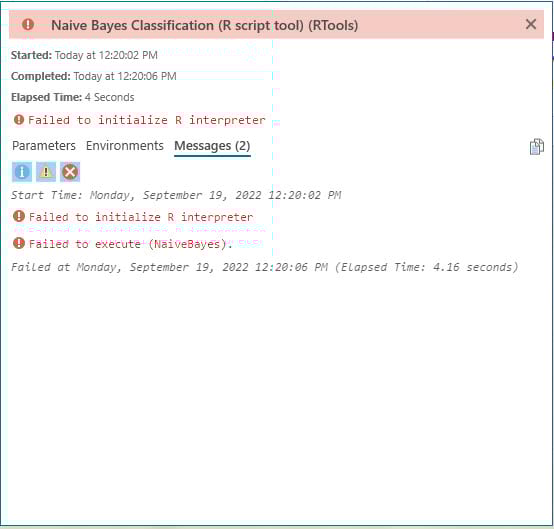Viewport: 554px width, 529px height.
Task: Toggle informational messages filter icon
Action: (x=22, y=172)
